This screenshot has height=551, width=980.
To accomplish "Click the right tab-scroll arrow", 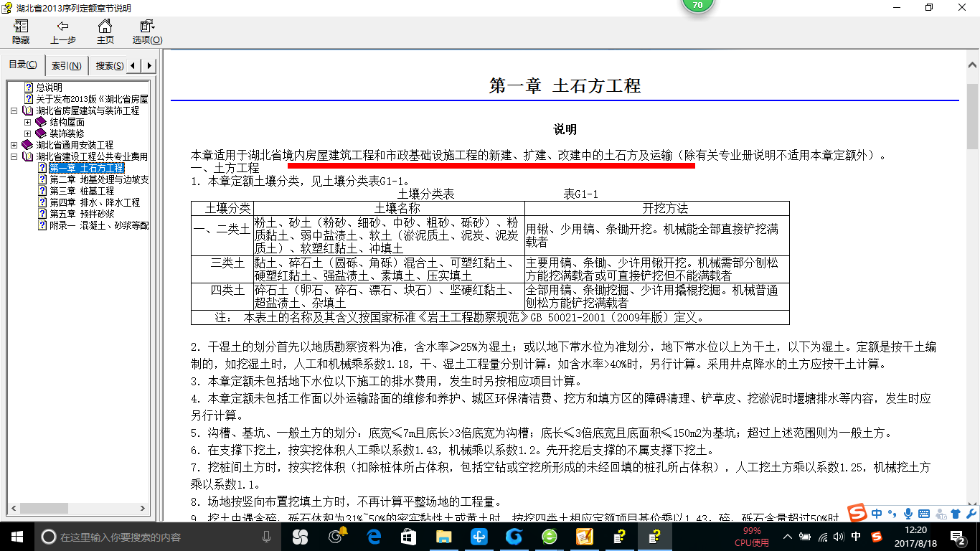I will click(x=149, y=66).
